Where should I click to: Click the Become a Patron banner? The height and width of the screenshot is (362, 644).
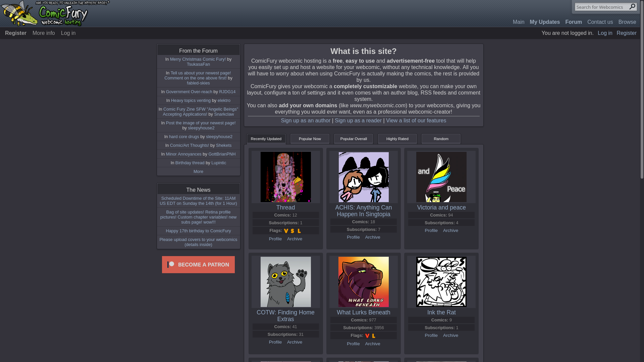tap(198, 264)
